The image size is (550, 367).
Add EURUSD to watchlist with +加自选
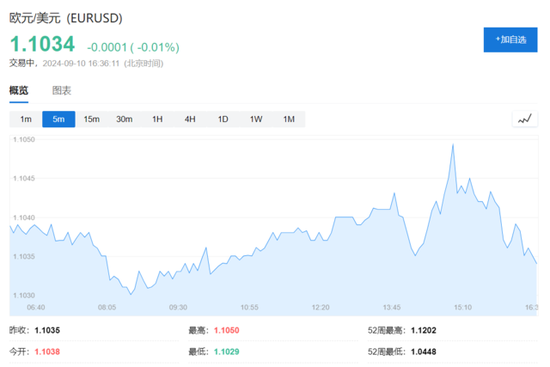click(x=510, y=40)
